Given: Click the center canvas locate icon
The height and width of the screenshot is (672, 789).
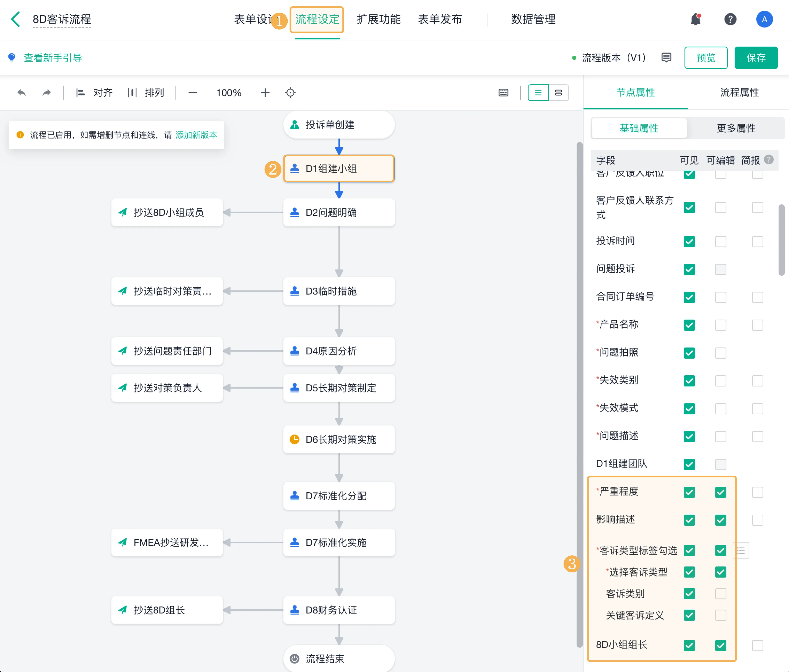Looking at the screenshot, I should tap(290, 93).
